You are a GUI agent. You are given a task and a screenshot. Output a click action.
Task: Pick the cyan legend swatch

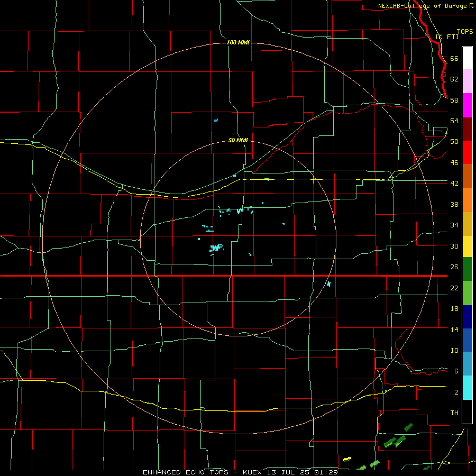[x=467, y=388]
